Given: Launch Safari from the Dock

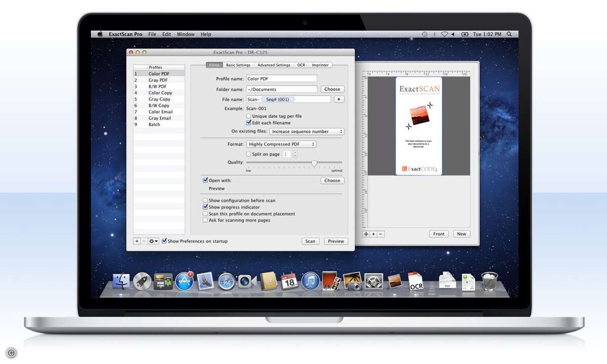Looking at the screenshot, I should click(x=226, y=281).
